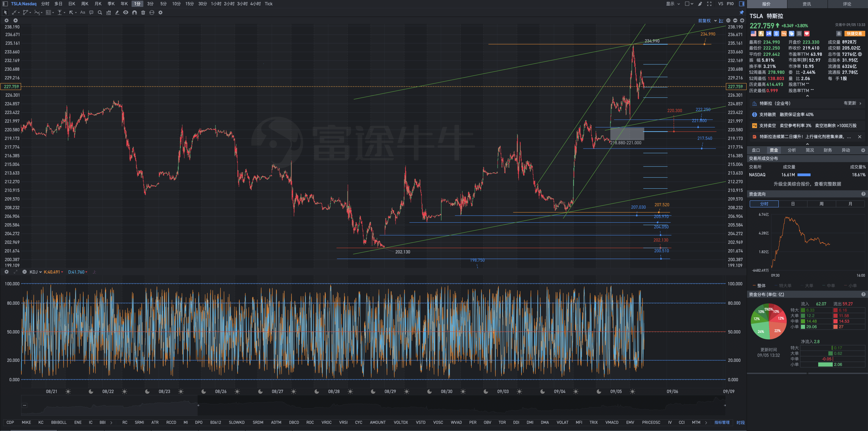868x431 pixels.
Task: Dismiss the Tesla news banner
Action: (x=860, y=137)
